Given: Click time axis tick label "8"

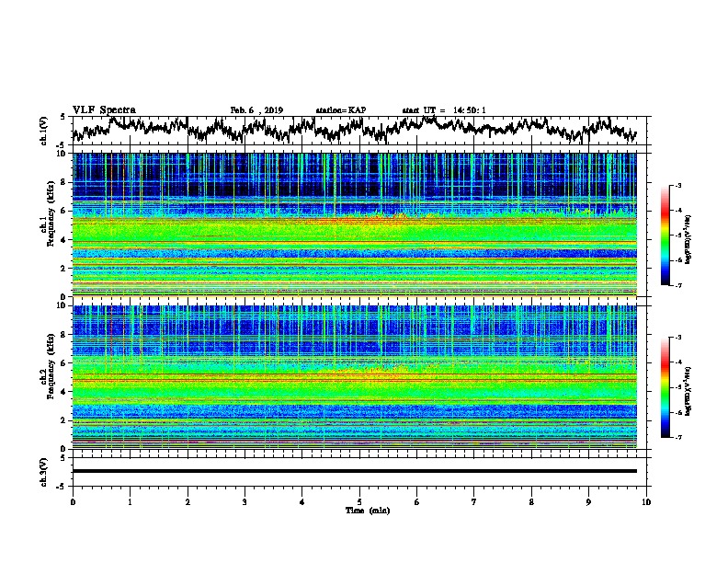Looking at the screenshot, I should (531, 501).
